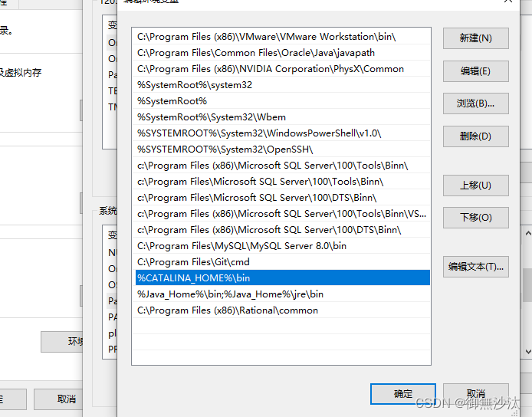
Task: Select c:\Program Files\Microsoft SQL Server\100\DTS\Binn\
Action: 282,198
